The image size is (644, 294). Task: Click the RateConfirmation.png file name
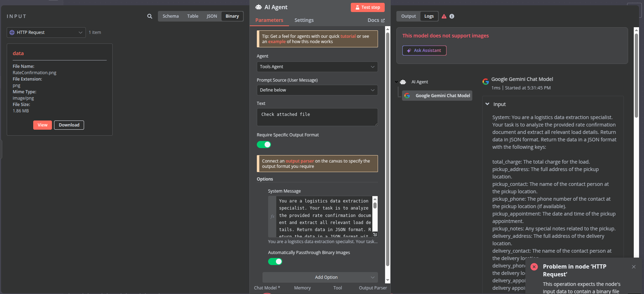point(35,73)
